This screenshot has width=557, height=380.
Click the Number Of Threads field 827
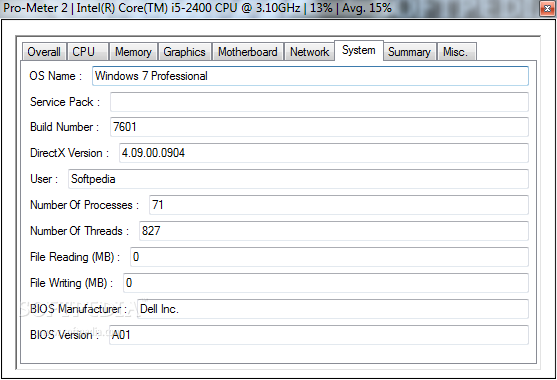click(334, 231)
